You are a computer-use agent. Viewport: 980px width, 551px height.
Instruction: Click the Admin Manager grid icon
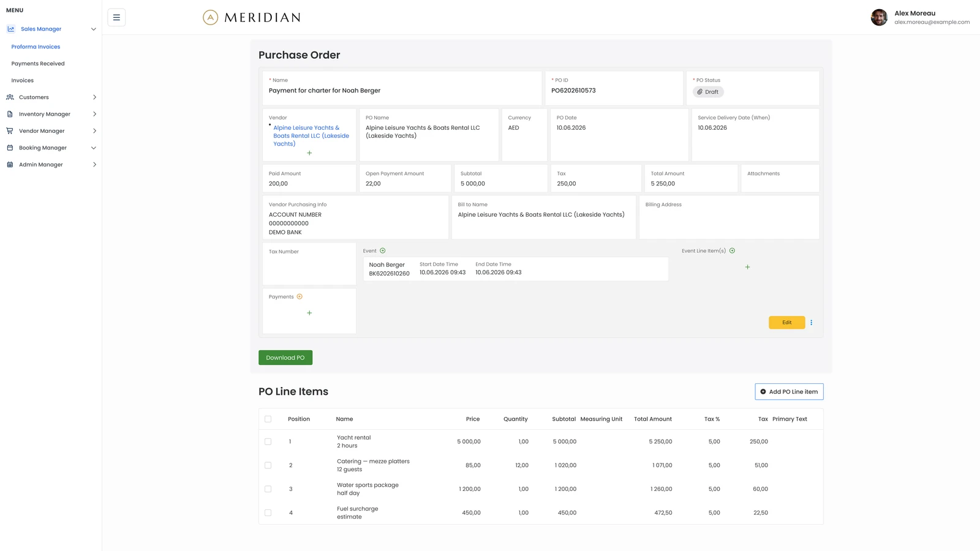pos(10,165)
